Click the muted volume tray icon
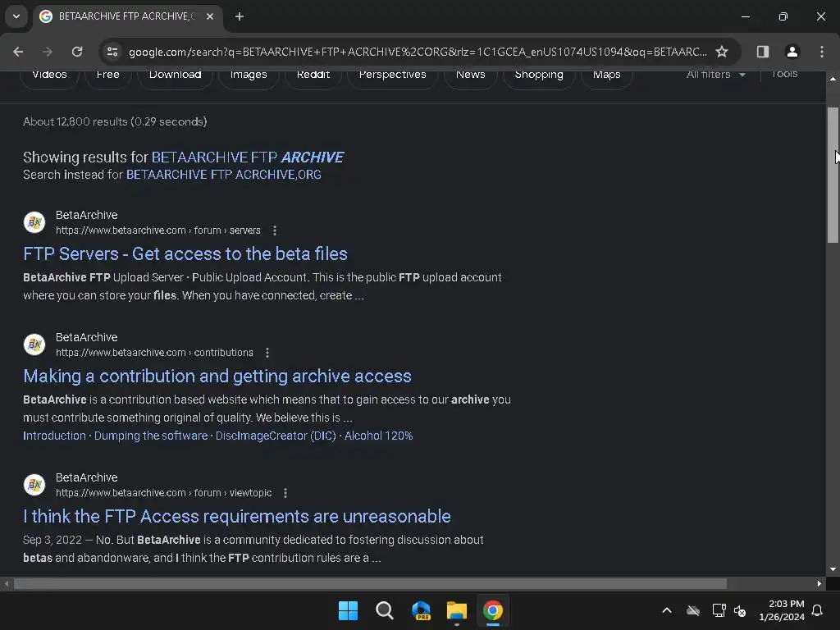This screenshot has height=630, width=840. (x=740, y=610)
